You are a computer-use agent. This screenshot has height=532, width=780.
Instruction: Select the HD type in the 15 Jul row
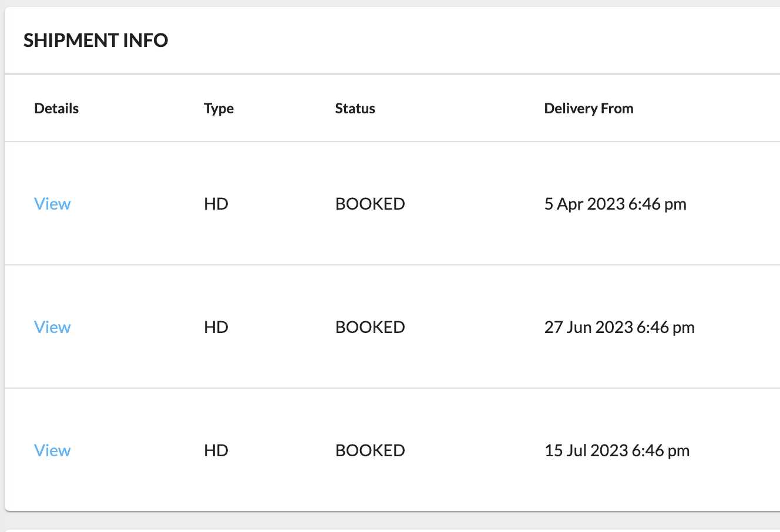click(216, 450)
